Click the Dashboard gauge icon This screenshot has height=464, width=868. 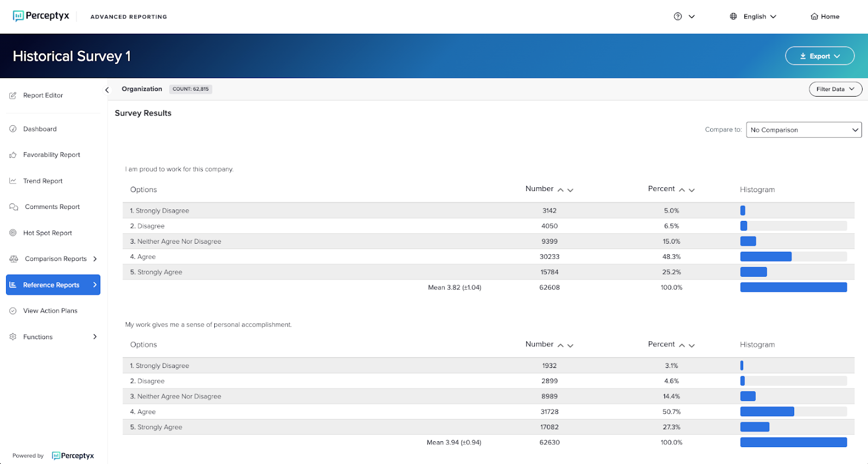click(13, 129)
